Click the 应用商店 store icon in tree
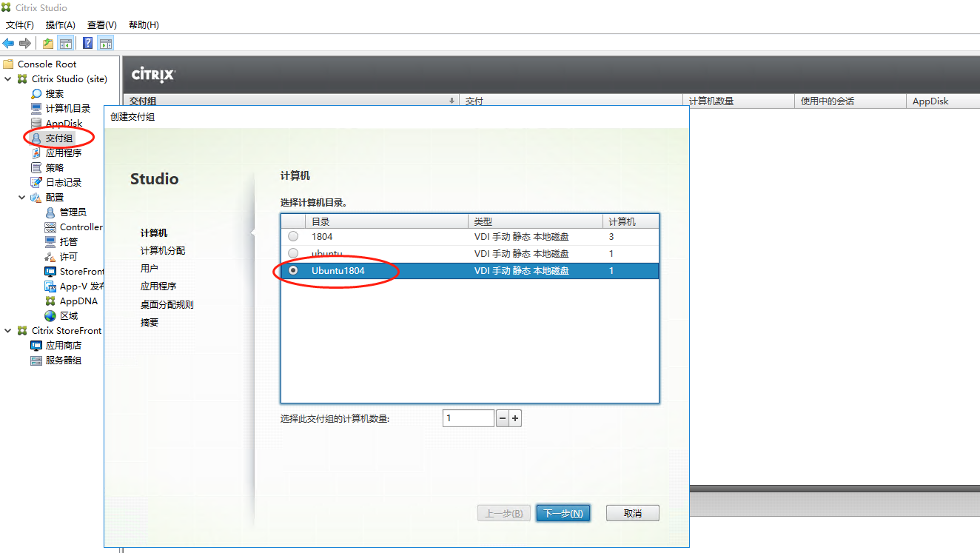980x553 pixels. click(x=36, y=345)
